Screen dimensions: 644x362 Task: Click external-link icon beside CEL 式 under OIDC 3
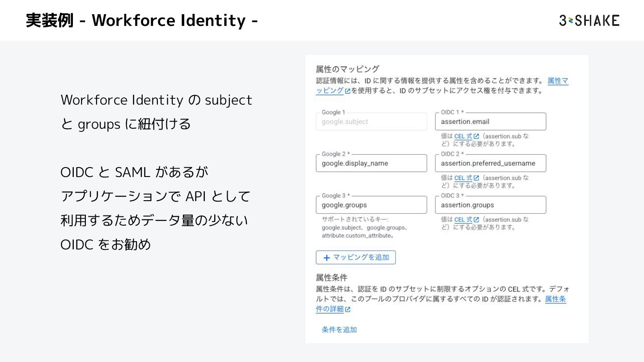(x=476, y=220)
